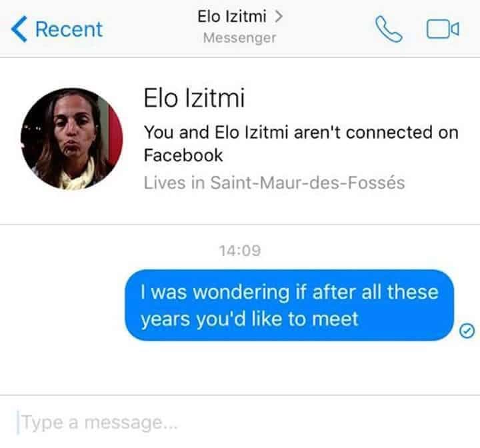Expand the chevron next to the header name

tap(278, 17)
